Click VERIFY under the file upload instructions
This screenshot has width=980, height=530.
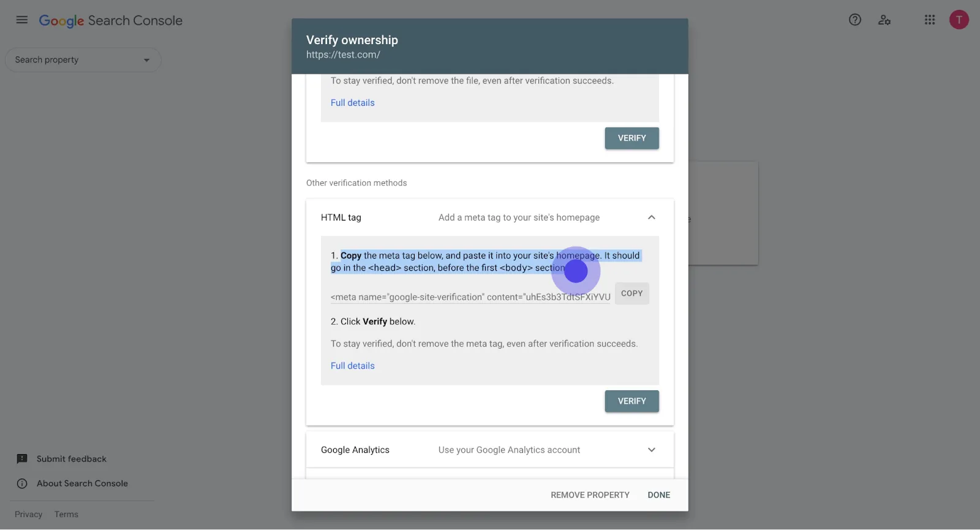(x=632, y=138)
